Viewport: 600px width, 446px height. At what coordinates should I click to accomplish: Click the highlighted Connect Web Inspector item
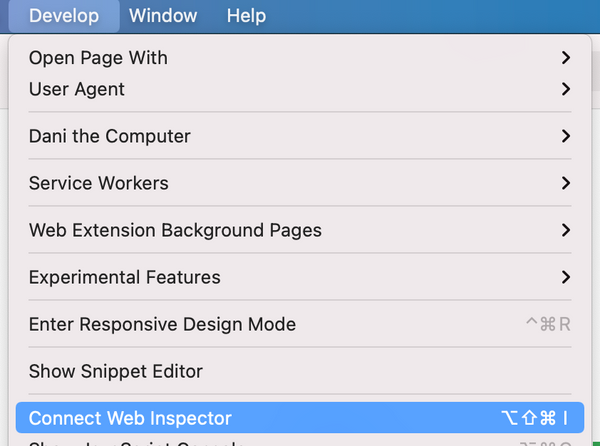130,418
